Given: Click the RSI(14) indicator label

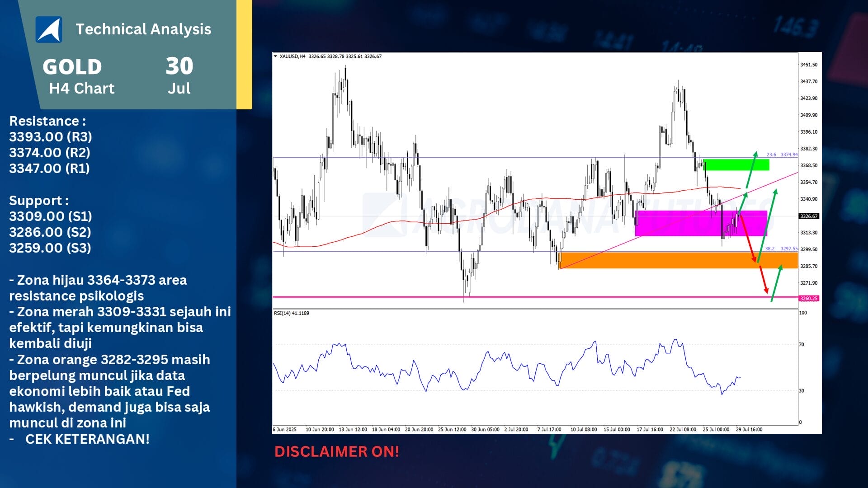Looking at the screenshot, I should click(292, 313).
